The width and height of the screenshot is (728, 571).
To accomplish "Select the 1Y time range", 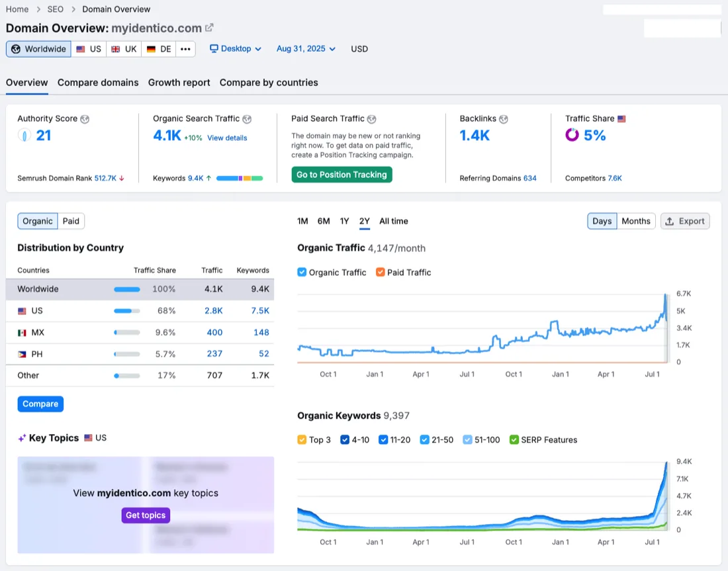I will (344, 221).
